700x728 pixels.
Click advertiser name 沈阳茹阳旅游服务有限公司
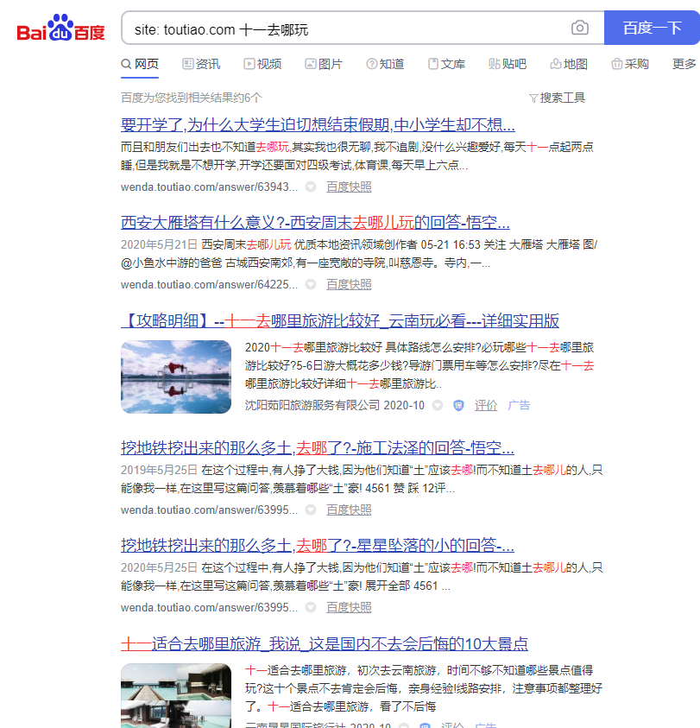pos(312,405)
